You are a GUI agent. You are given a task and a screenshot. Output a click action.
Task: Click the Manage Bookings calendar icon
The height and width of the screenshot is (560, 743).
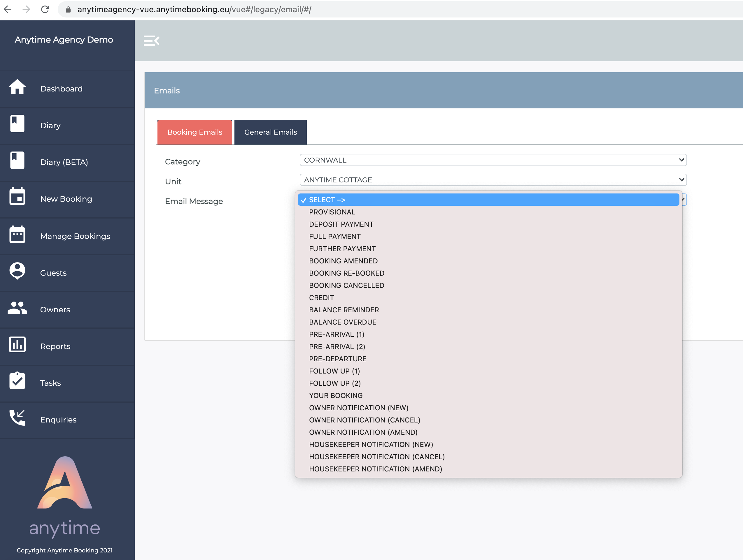tap(17, 234)
